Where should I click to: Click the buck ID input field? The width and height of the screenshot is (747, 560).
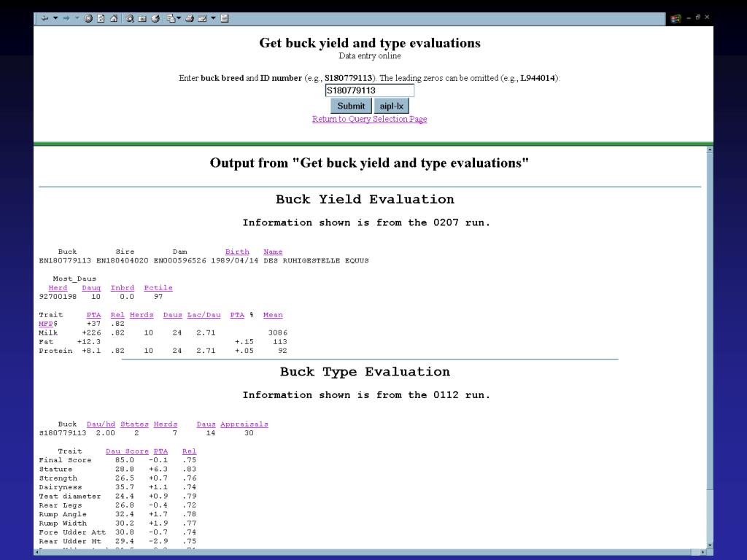tap(370, 90)
